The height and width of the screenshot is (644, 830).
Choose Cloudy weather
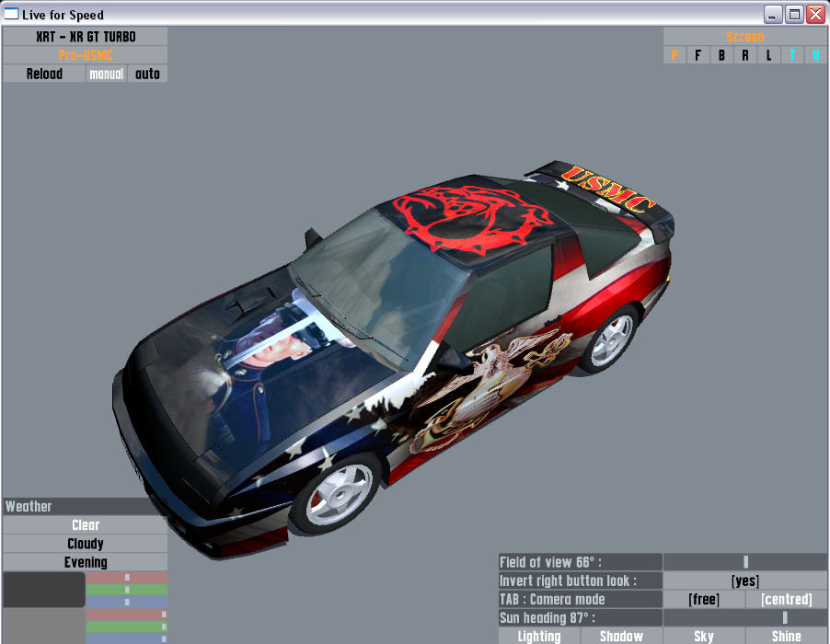tap(86, 544)
